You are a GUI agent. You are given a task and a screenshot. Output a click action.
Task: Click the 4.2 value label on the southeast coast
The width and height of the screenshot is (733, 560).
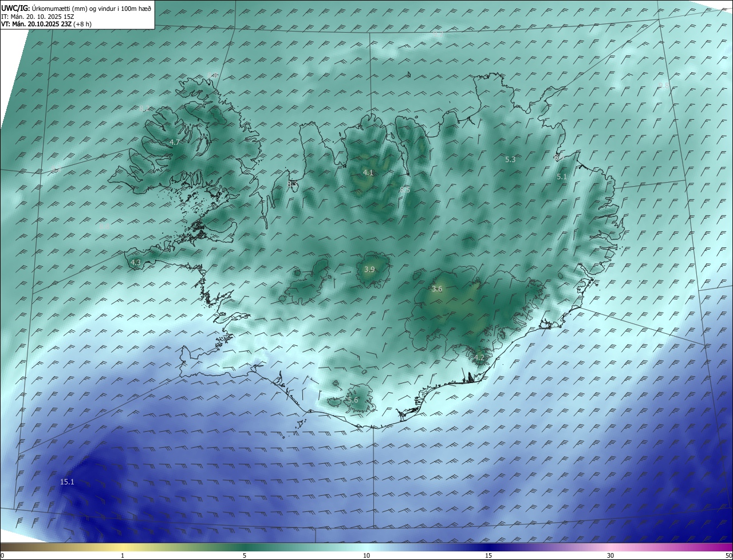click(x=479, y=358)
